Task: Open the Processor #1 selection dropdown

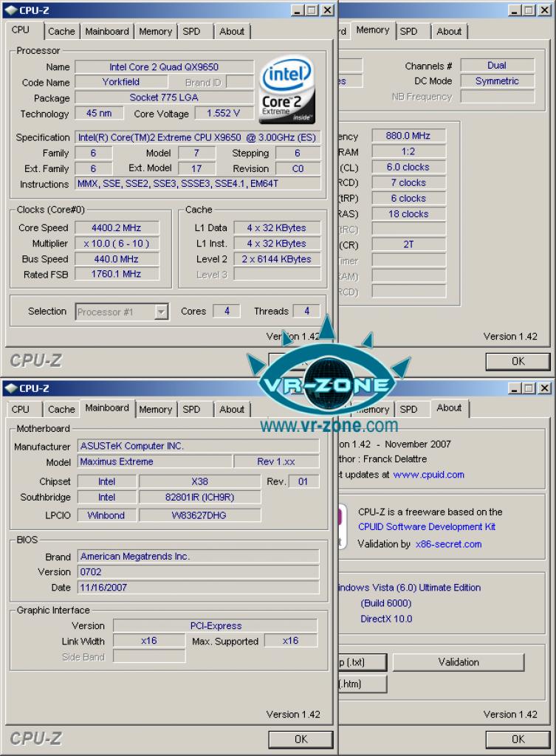Action: (161, 312)
